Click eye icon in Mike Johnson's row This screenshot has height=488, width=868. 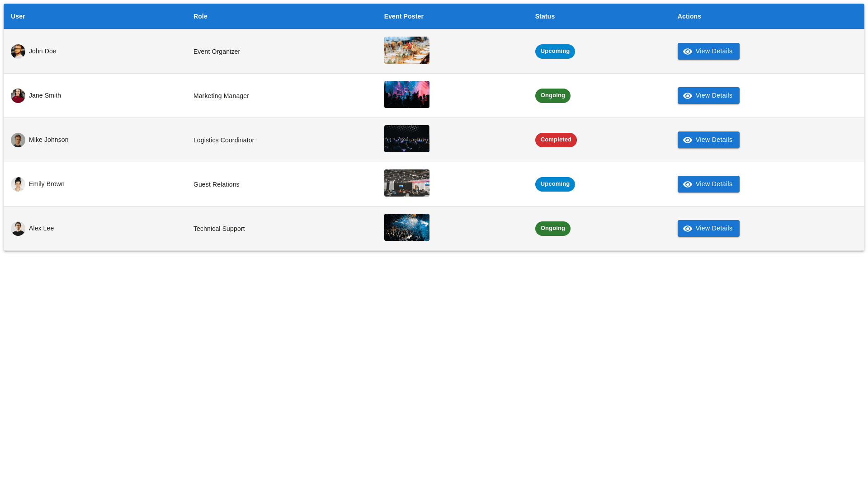coord(687,140)
